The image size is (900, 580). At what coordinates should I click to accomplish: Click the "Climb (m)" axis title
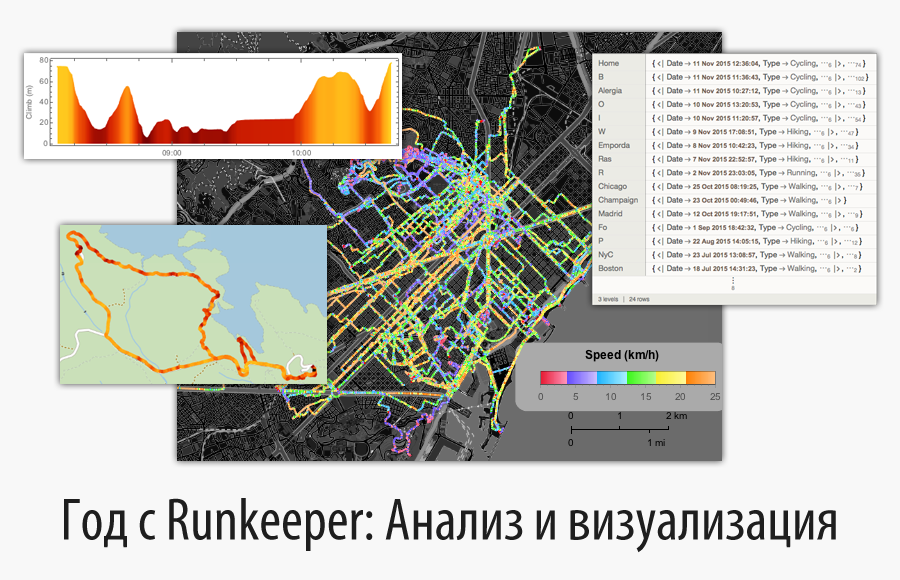[x=29, y=102]
